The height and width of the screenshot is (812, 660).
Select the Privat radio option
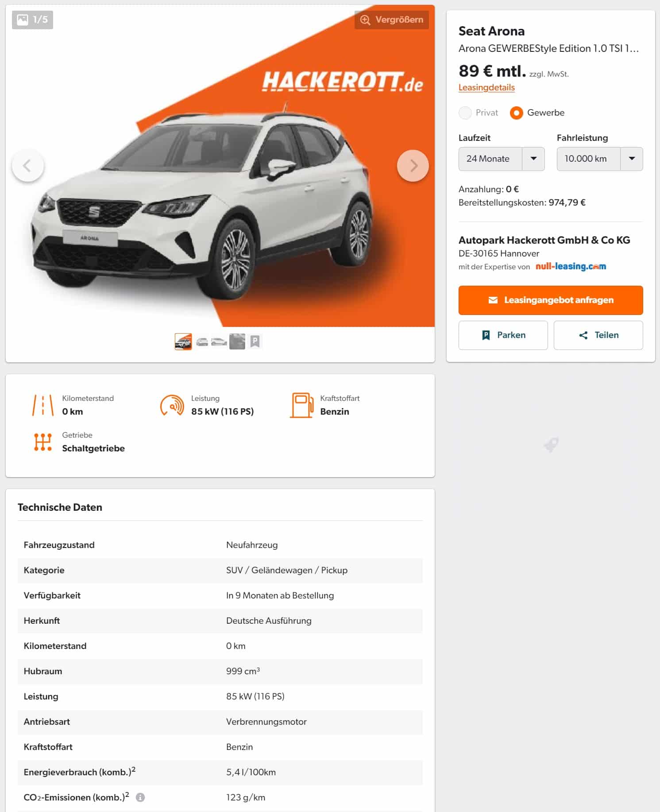[465, 113]
